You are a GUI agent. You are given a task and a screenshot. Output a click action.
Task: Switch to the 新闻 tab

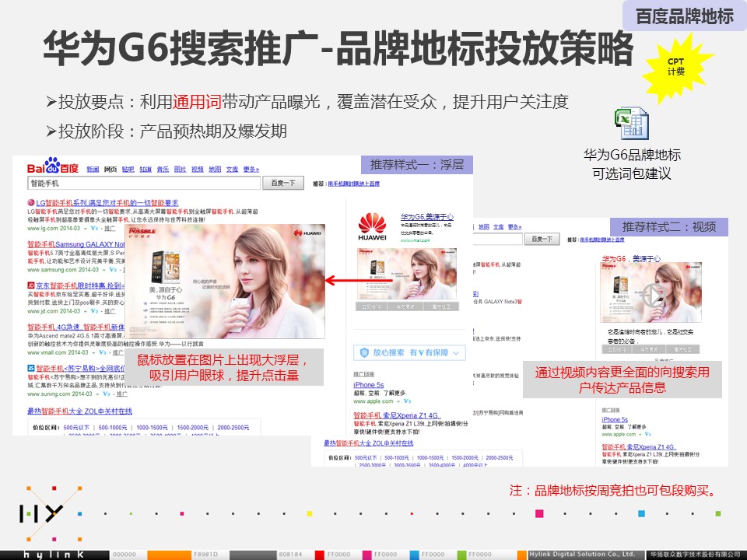pos(93,169)
